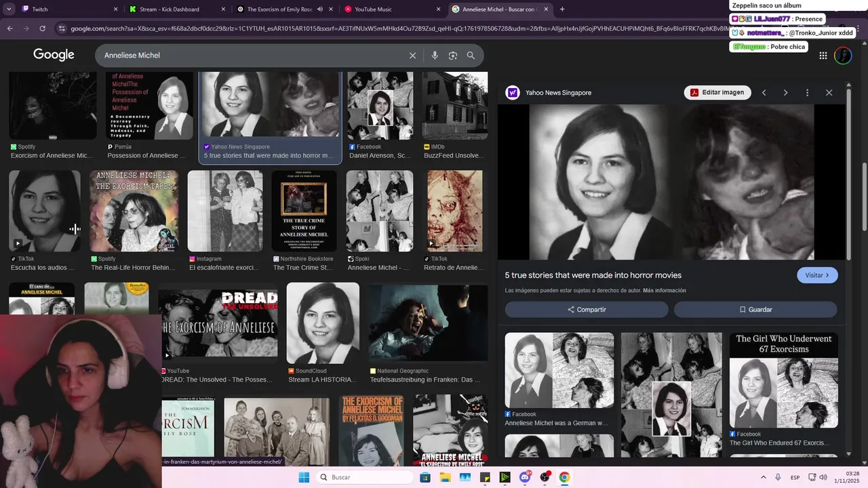Open Google Chrome from the taskbar

click(x=564, y=477)
